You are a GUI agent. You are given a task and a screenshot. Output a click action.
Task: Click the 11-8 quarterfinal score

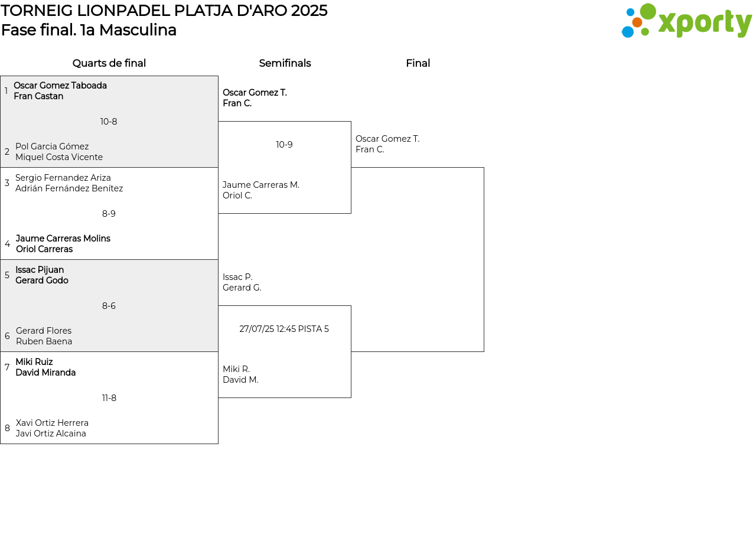click(109, 398)
